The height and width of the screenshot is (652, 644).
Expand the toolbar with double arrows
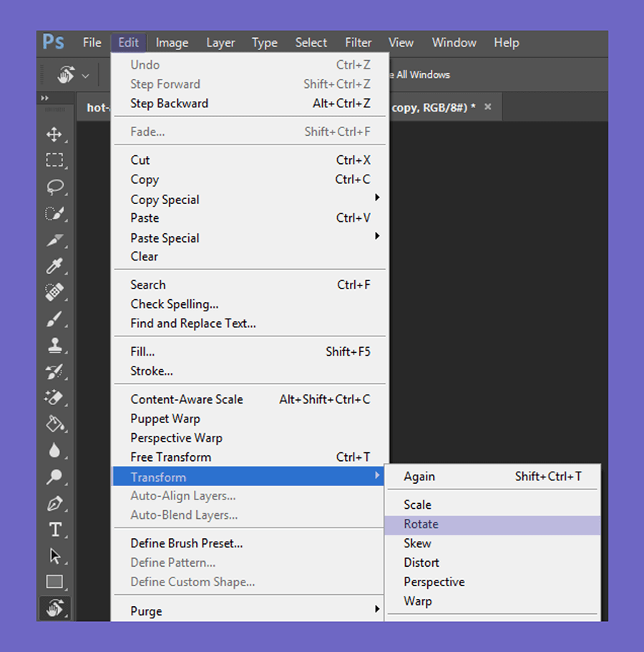[44, 98]
